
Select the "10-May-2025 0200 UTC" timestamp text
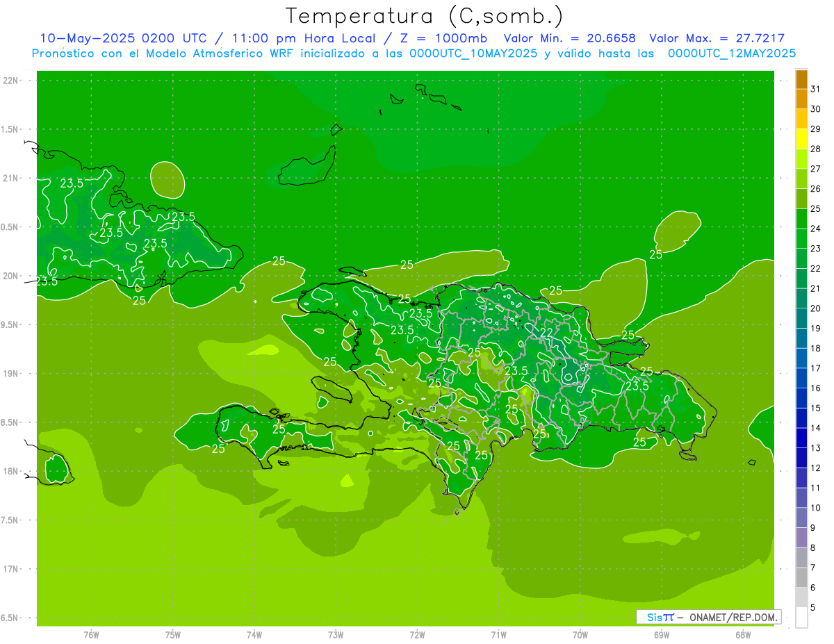point(123,38)
